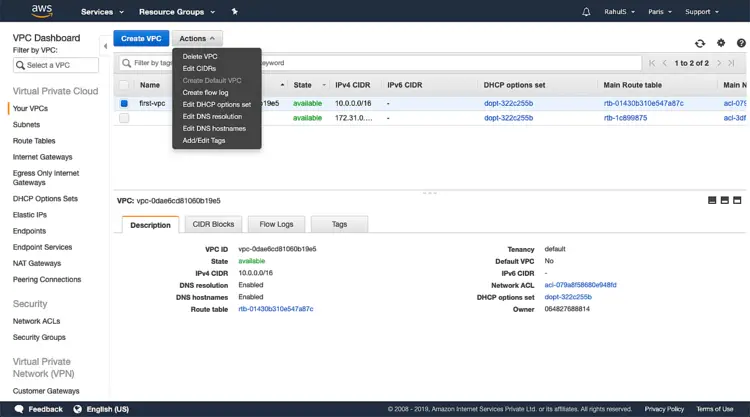Click the Create VPC button
Viewport: 750px width, 417px height.
[141, 38]
